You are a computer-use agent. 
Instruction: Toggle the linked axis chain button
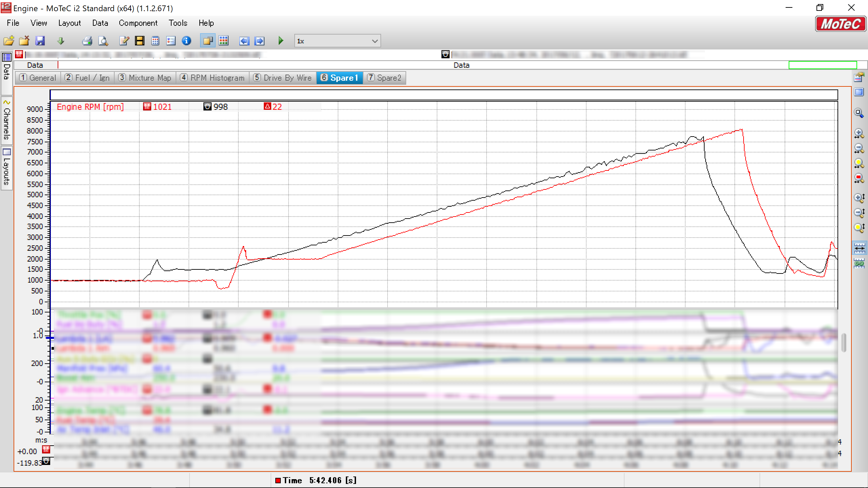859,263
